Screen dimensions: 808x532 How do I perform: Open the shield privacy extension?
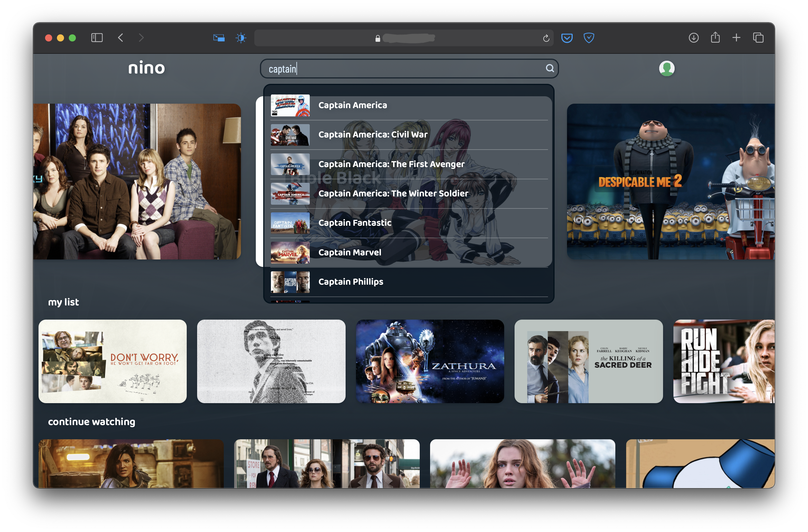(x=588, y=38)
